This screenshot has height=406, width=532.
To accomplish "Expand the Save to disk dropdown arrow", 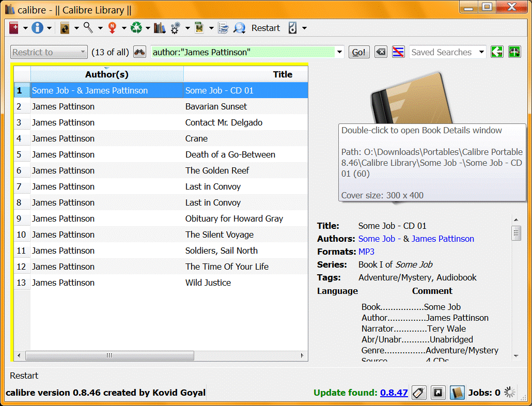I will tap(211, 28).
